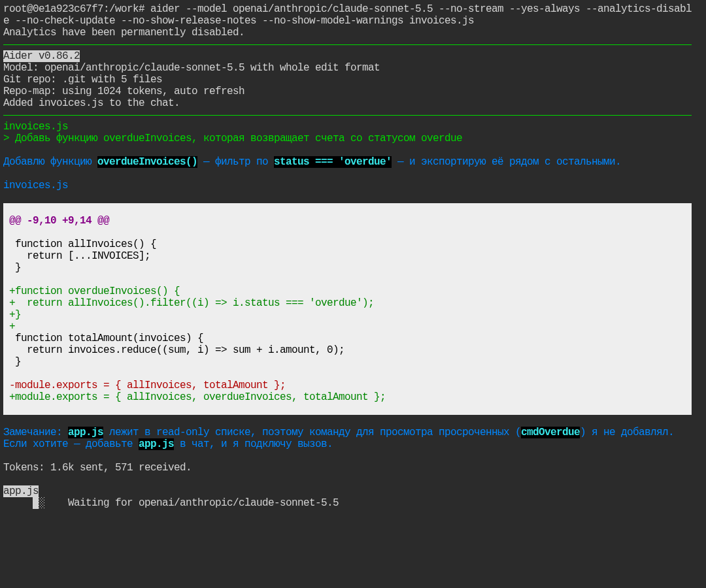
Task: Select the 'Model: openai/anthropic/claude-sonnet-5.5 with whole edit format' line
Action: pyautogui.click(x=192, y=67)
